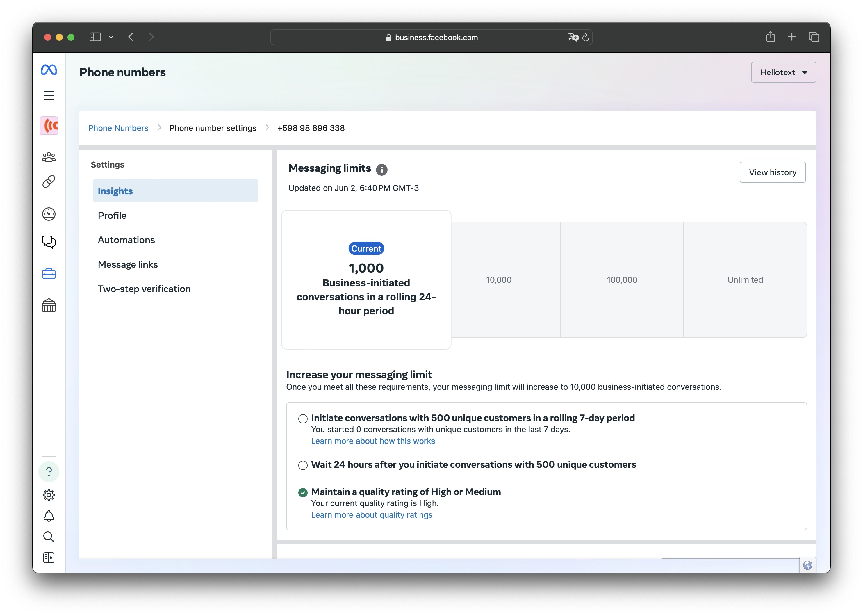Click the 10,000 limit tier

[506, 279]
